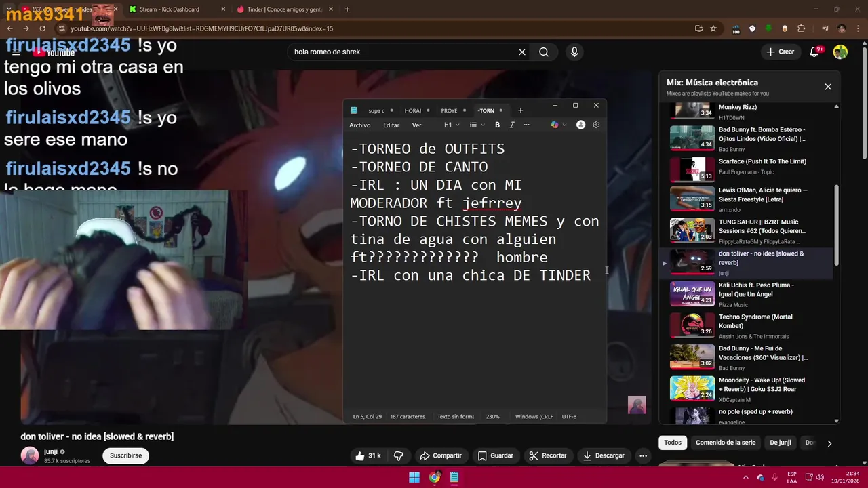Open Notepad settings gear
This screenshot has height=488, width=868.
point(596,125)
